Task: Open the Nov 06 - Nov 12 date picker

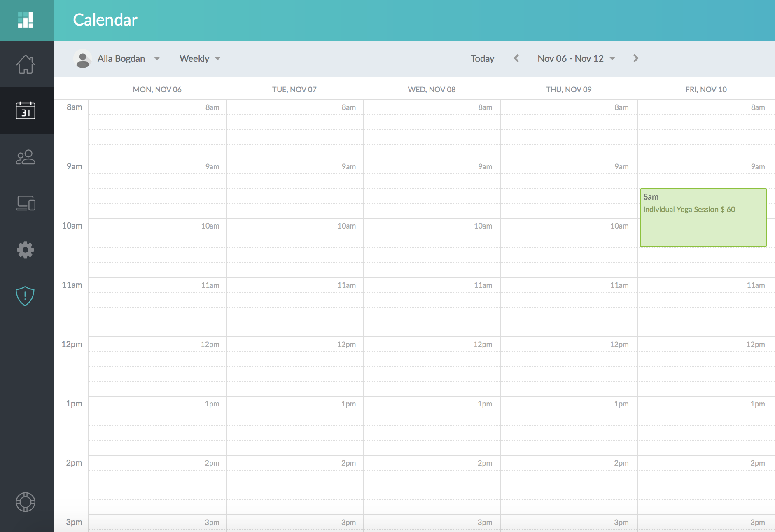Action: [576, 58]
